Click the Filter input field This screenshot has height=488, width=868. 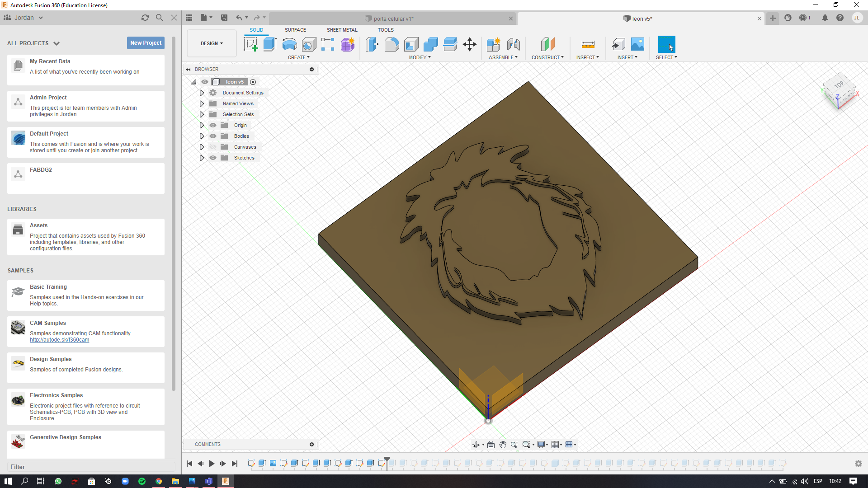(x=90, y=467)
